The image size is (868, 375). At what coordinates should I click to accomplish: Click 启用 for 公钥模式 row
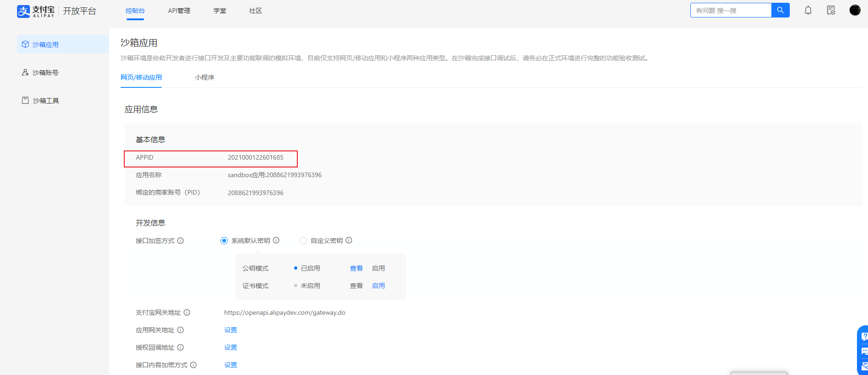[378, 268]
